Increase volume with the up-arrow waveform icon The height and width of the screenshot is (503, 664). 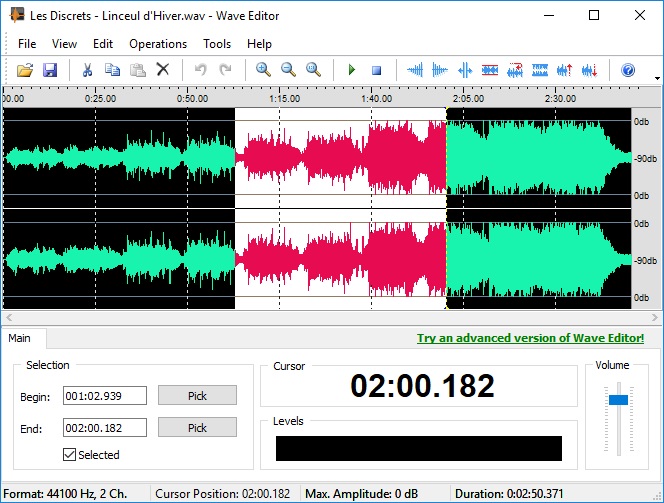[564, 70]
